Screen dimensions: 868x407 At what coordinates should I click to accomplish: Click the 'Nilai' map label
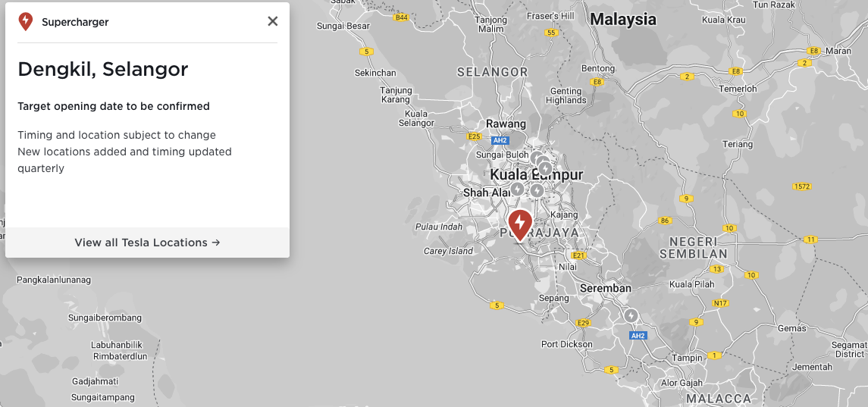(567, 267)
